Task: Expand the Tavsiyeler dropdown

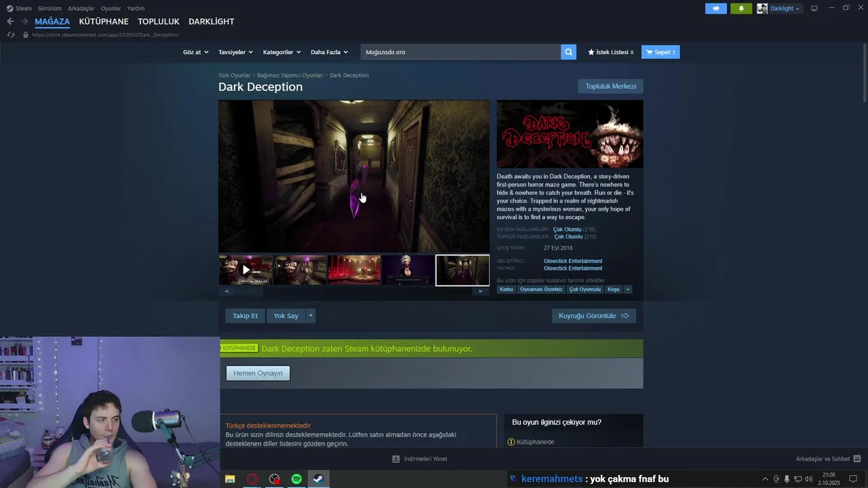Action: [x=235, y=52]
